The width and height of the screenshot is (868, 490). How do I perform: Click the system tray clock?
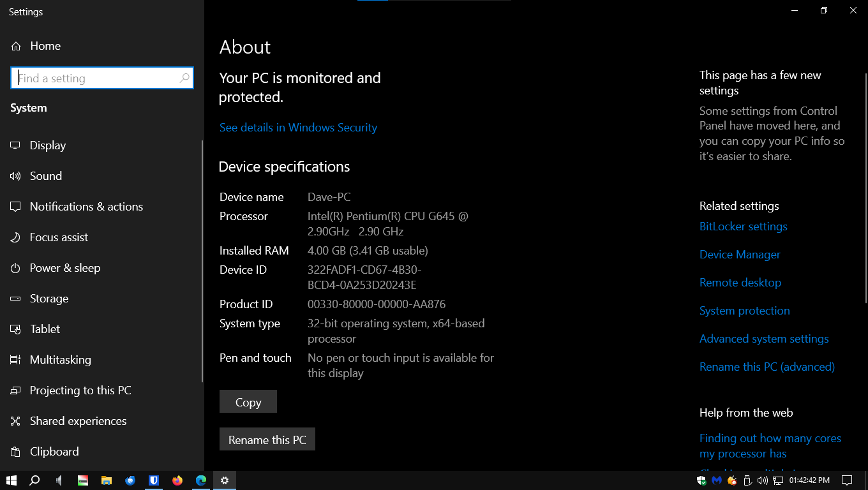[x=809, y=480]
